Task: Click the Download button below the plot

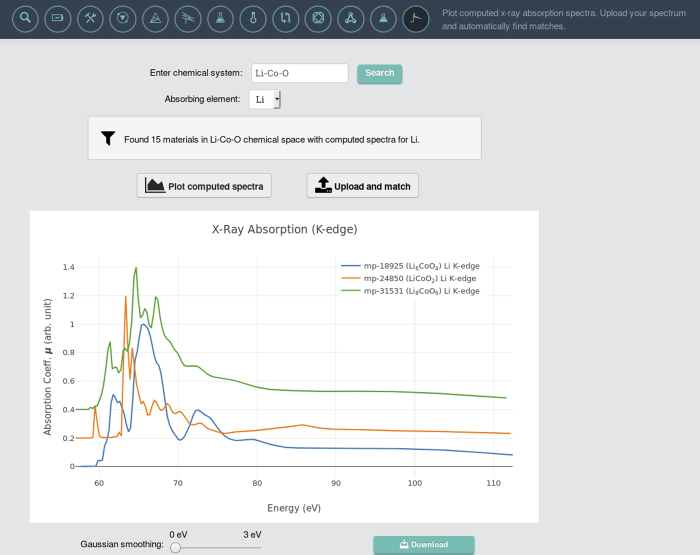Action: (x=423, y=545)
